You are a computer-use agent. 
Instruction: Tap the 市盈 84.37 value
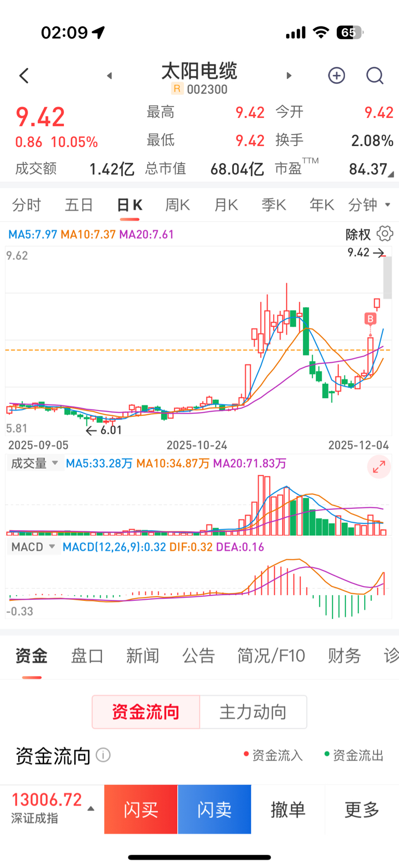[x=368, y=169]
